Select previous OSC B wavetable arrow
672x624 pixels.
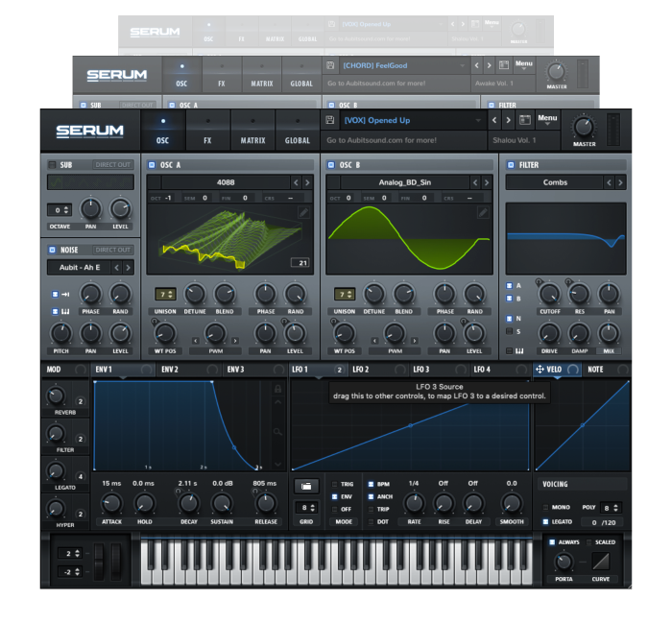475,182
